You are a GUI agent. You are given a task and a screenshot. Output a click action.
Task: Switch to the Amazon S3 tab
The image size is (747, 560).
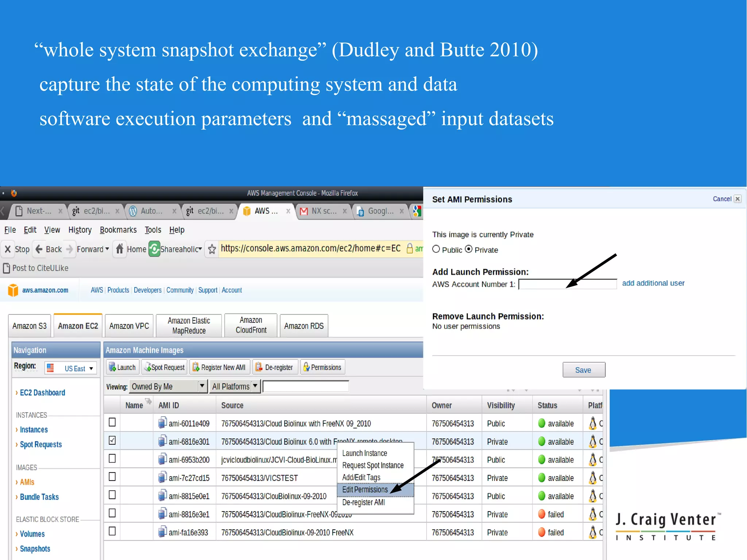pyautogui.click(x=30, y=326)
